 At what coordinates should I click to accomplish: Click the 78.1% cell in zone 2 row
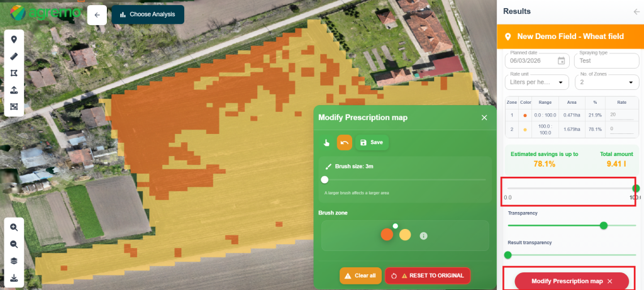tap(595, 130)
